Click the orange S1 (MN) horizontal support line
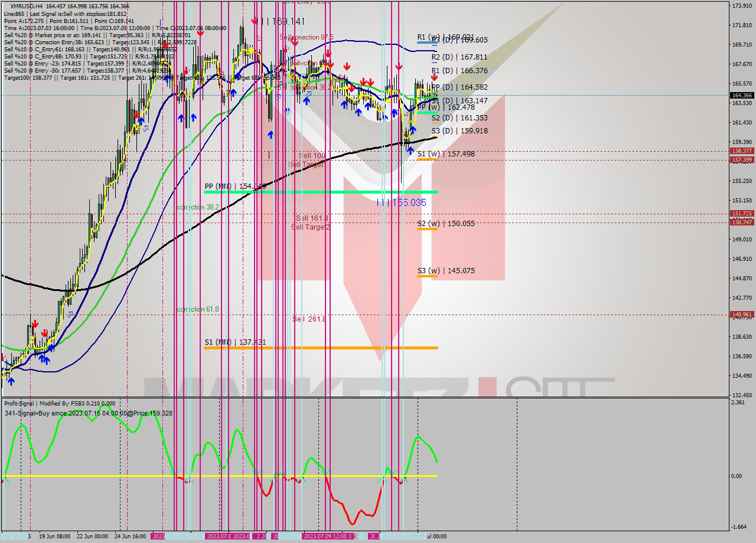 [x=321, y=348]
